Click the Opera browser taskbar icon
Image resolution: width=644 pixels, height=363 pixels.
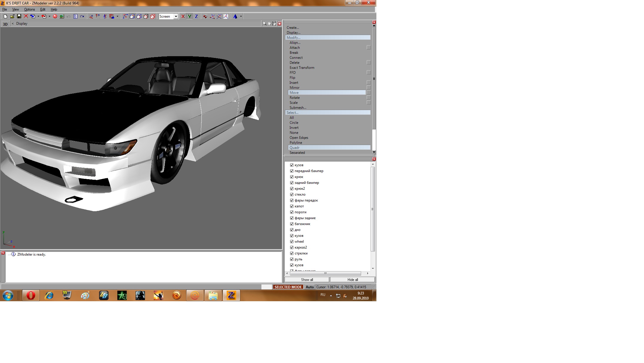click(x=31, y=295)
